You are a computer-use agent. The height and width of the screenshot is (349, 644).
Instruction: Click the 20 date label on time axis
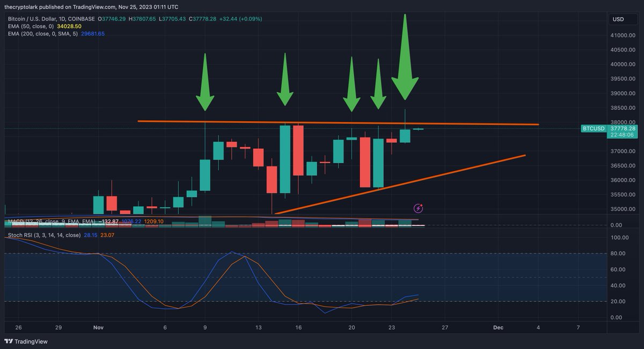click(x=352, y=327)
